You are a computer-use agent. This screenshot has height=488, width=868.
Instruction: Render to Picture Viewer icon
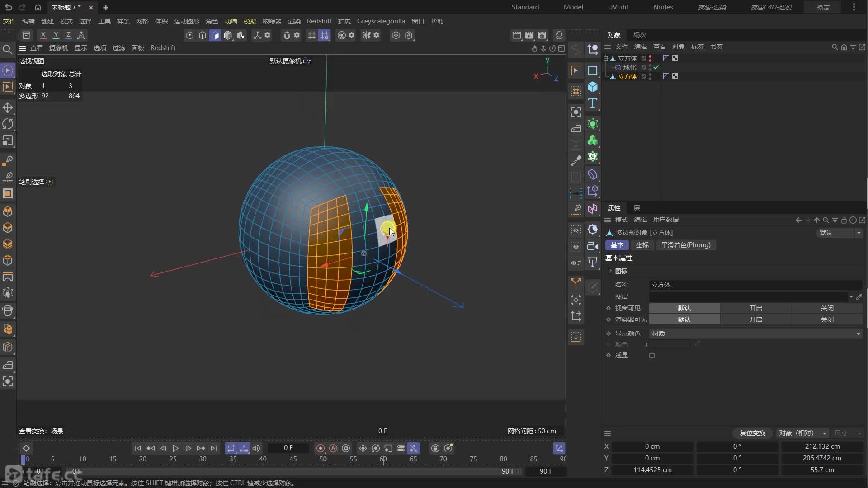[x=529, y=35]
